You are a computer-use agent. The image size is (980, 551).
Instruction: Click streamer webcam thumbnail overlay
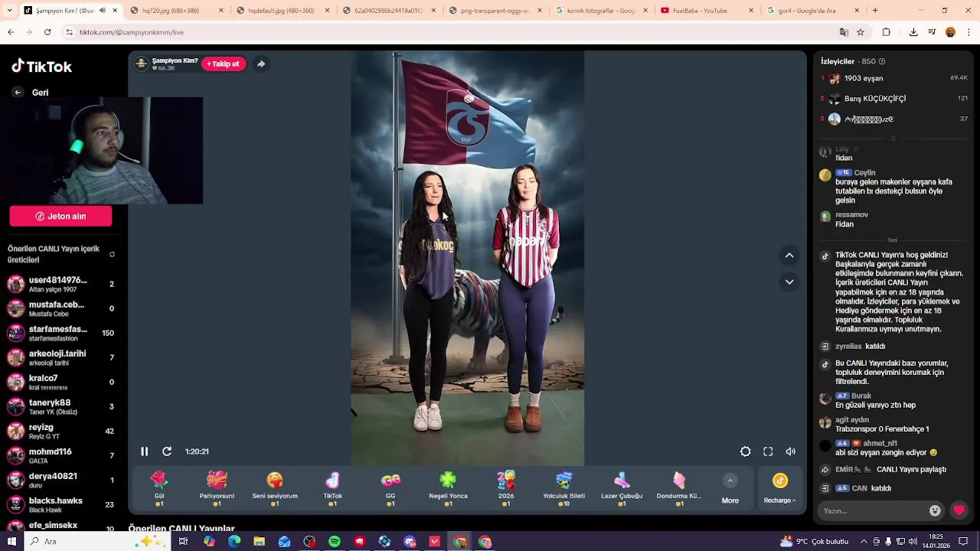click(x=101, y=151)
